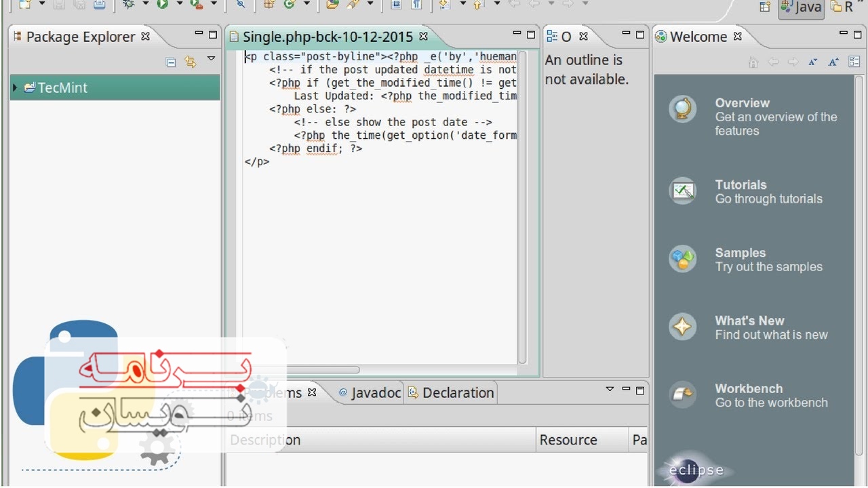The image size is (868, 488).
Task: Open Package Explorer view menu dropdown
Action: (x=211, y=60)
